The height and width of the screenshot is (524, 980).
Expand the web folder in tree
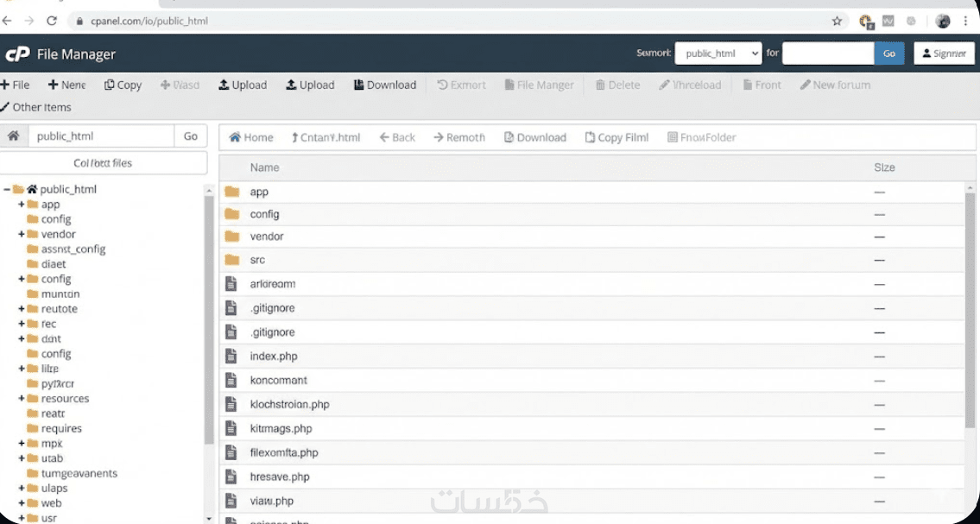click(22, 502)
